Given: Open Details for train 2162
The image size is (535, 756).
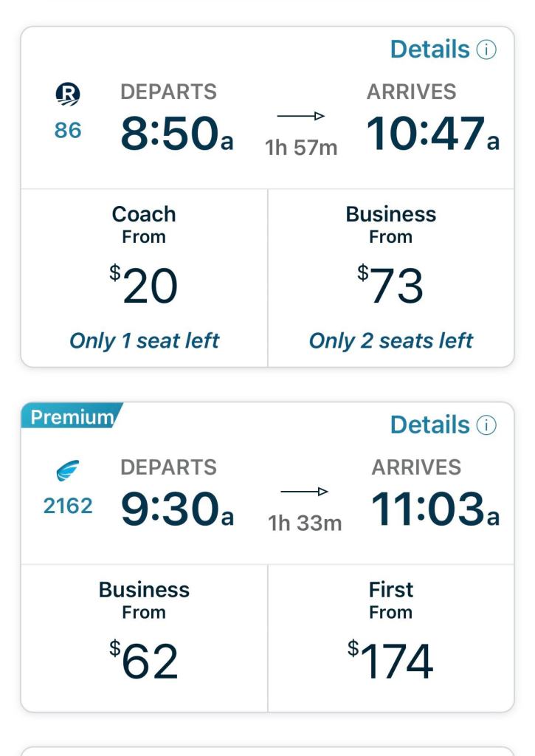Looking at the screenshot, I should [x=429, y=425].
